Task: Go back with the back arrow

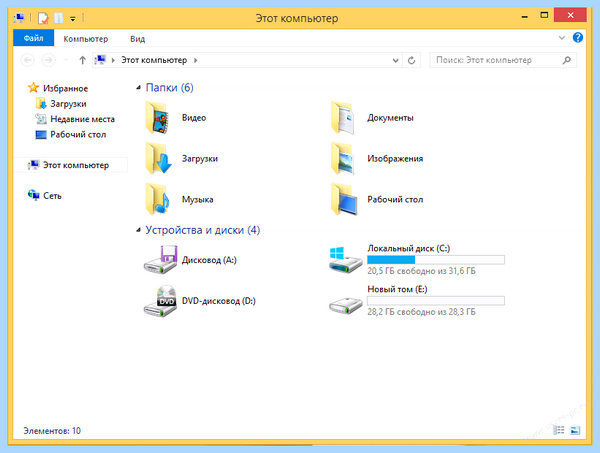Action: (28, 60)
